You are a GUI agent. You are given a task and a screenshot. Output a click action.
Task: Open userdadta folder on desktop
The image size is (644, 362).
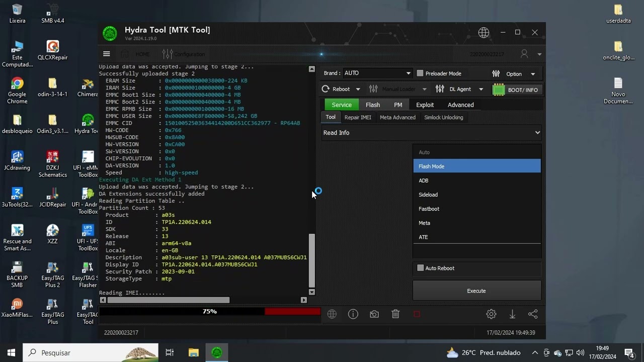(x=618, y=14)
